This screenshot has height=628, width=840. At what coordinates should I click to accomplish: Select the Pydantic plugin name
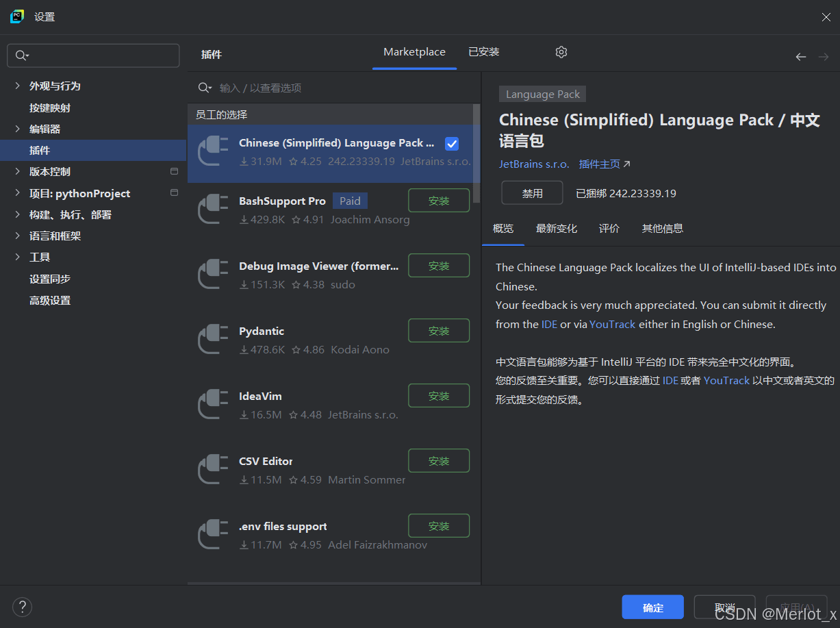(x=262, y=331)
